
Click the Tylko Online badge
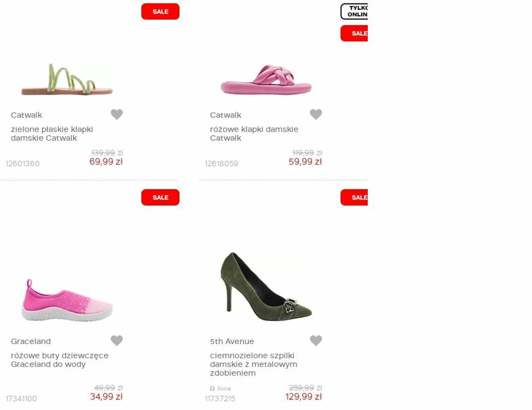coord(355,11)
